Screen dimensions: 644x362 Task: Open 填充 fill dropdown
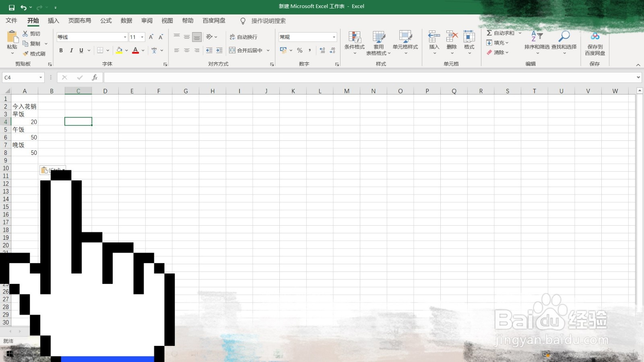(498, 43)
